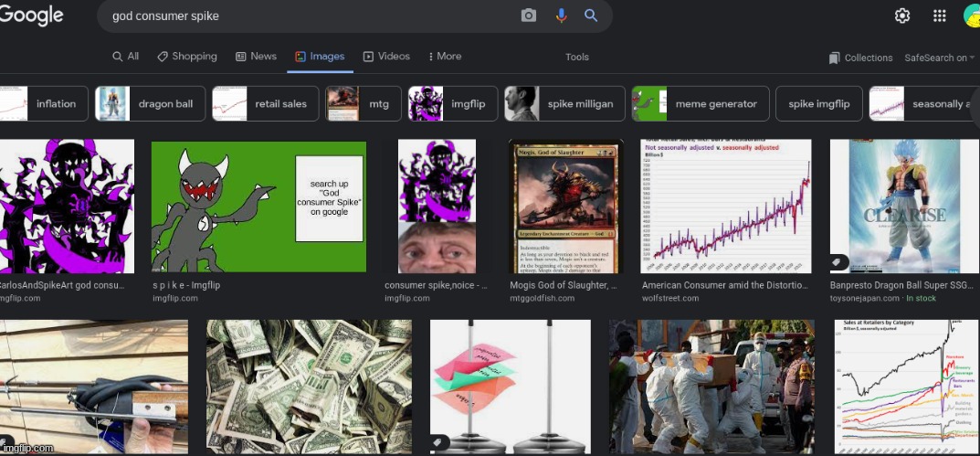Open the pile of dollar bills image

[297, 386]
